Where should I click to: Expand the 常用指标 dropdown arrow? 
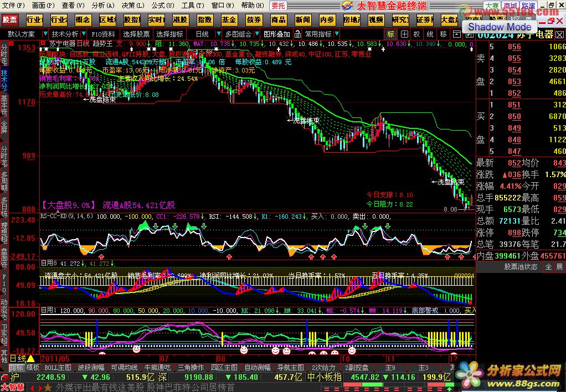point(337,34)
